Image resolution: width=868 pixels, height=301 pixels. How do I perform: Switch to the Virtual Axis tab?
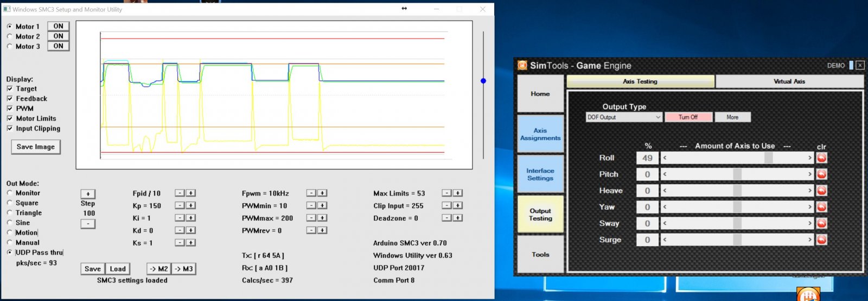point(789,81)
